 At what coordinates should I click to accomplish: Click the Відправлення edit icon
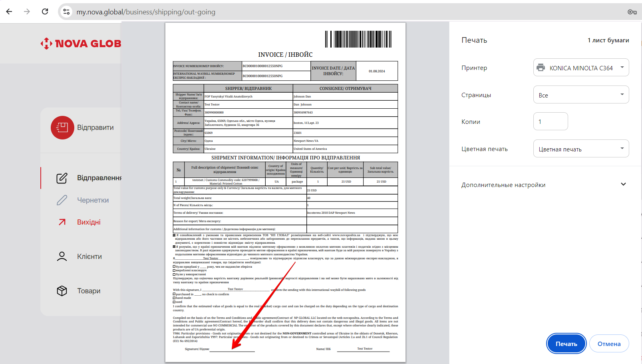pos(62,178)
